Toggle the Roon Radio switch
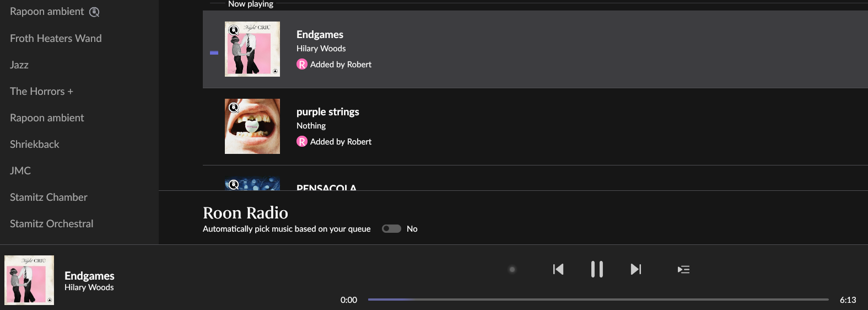The image size is (868, 310). tap(391, 229)
